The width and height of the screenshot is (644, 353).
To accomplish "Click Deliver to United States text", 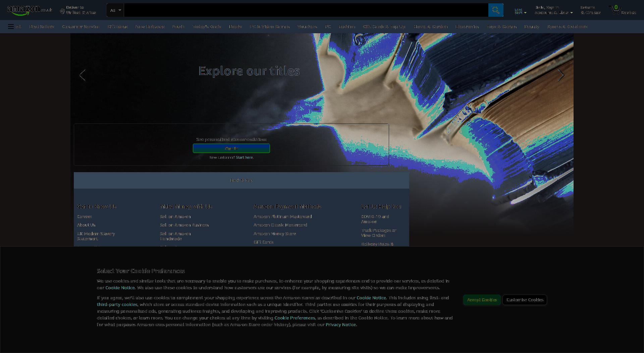I will pos(81,10).
